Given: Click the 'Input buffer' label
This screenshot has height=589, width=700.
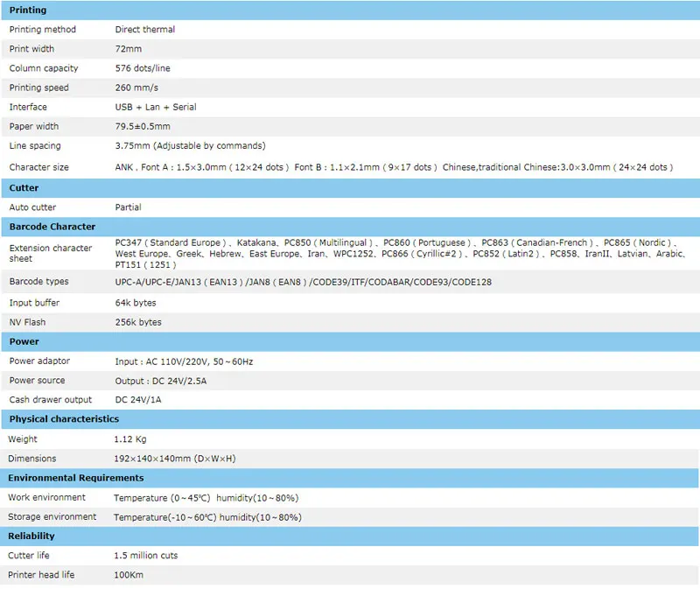Looking at the screenshot, I should pos(34,303).
